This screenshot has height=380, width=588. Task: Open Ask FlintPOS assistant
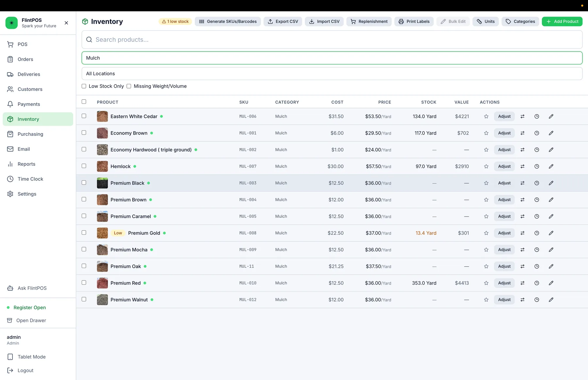pos(38,288)
